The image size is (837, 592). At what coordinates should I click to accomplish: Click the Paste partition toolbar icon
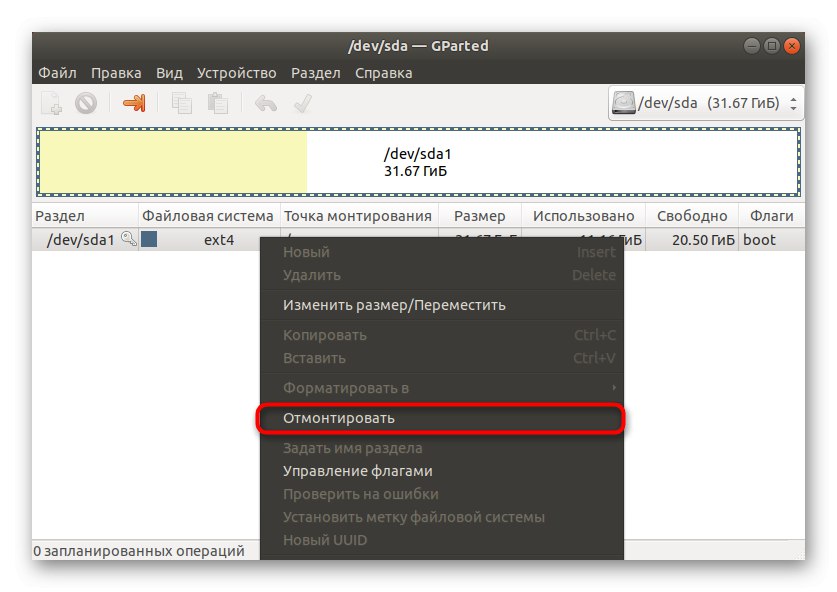[217, 104]
